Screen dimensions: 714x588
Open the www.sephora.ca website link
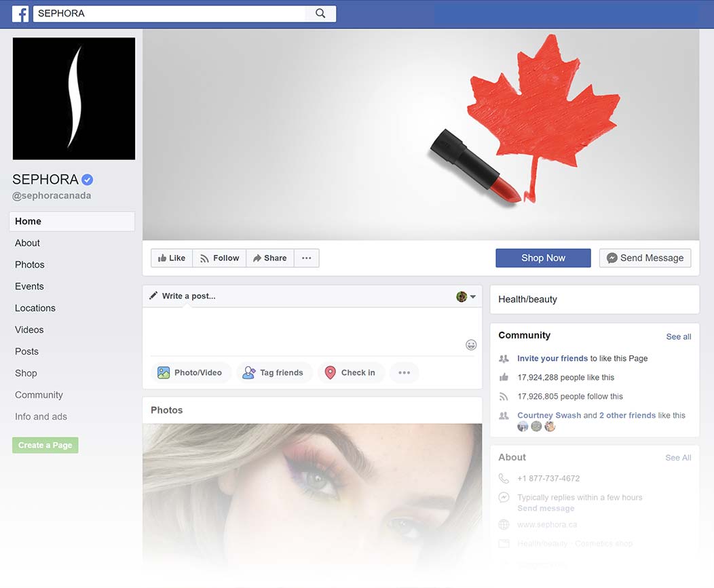click(x=547, y=525)
